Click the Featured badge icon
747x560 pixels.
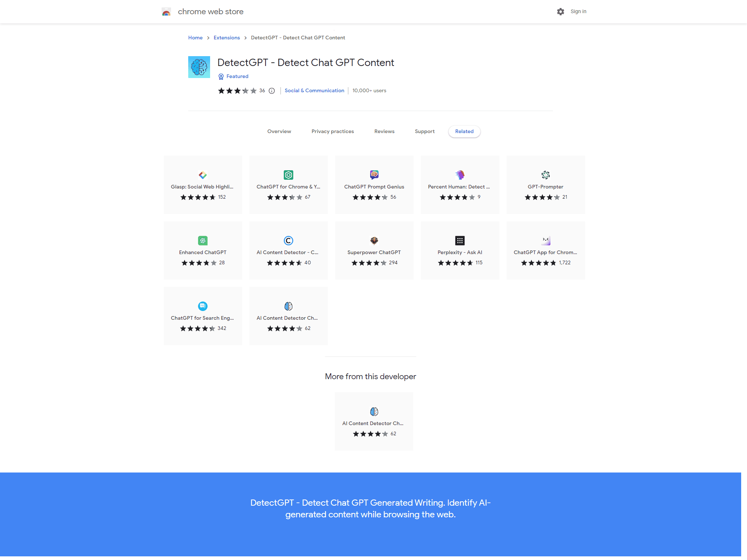pyautogui.click(x=221, y=77)
